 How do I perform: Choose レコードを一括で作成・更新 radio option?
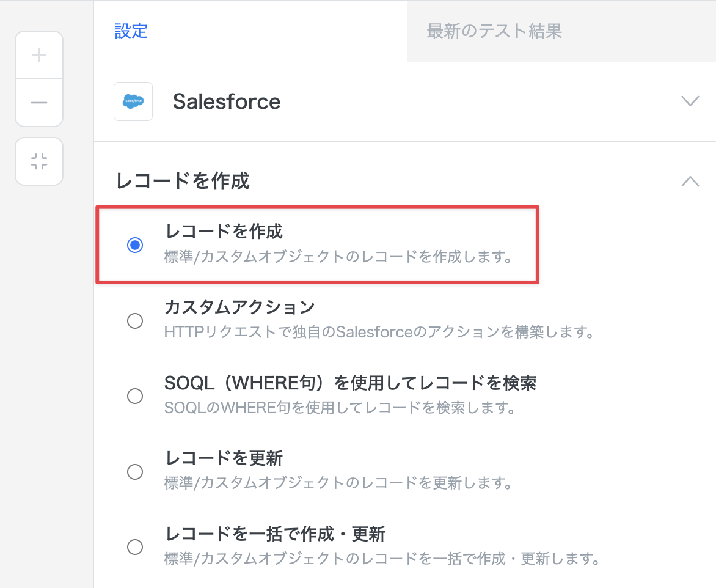coord(135,547)
